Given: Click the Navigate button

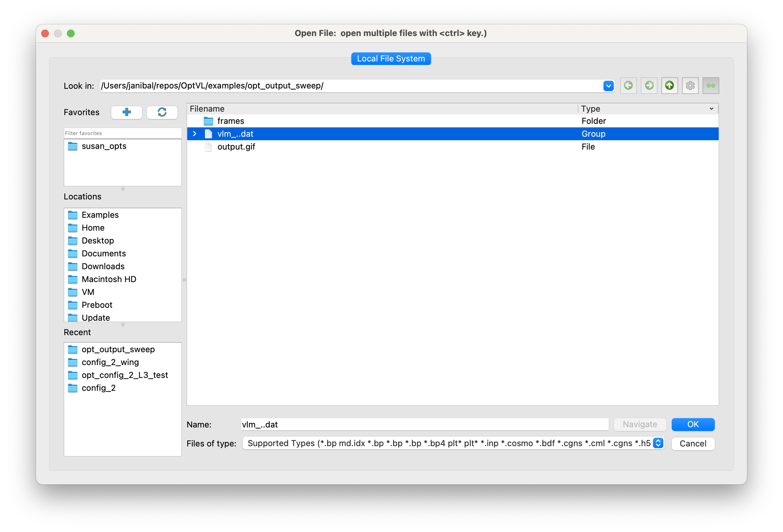Looking at the screenshot, I should pos(640,424).
